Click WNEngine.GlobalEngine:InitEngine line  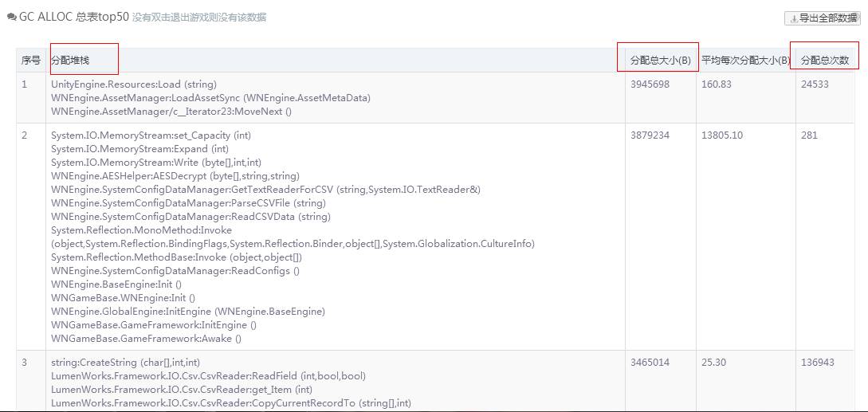click(187, 312)
